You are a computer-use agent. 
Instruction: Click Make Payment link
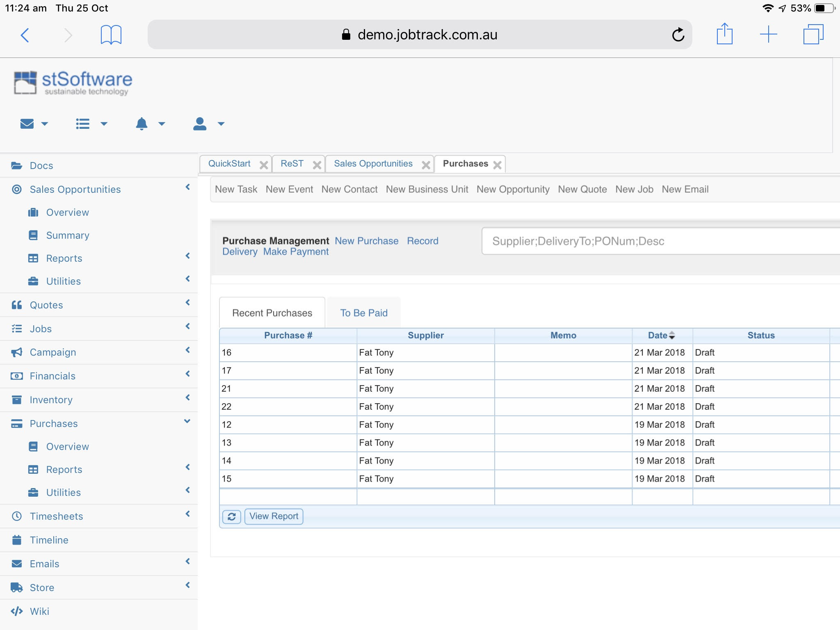(x=296, y=252)
